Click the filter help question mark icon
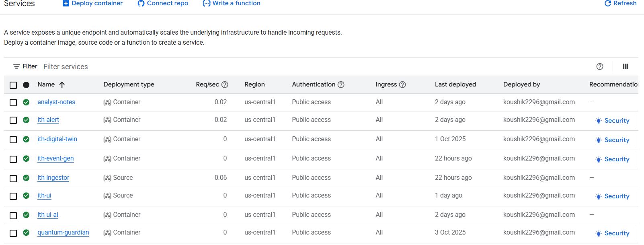 [600, 67]
